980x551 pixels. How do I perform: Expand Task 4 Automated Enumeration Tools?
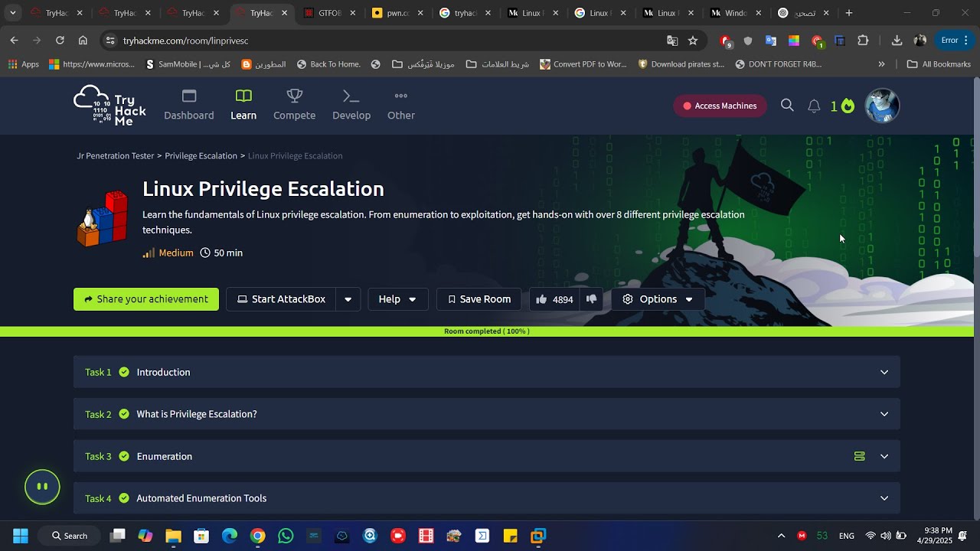(x=487, y=498)
